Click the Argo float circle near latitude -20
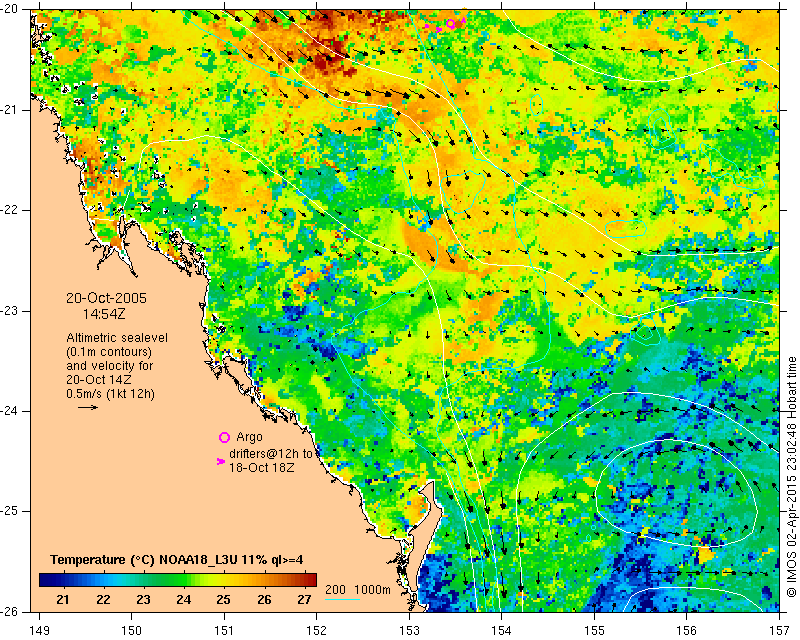Viewport: 800px width, 640px height. pyautogui.click(x=451, y=23)
